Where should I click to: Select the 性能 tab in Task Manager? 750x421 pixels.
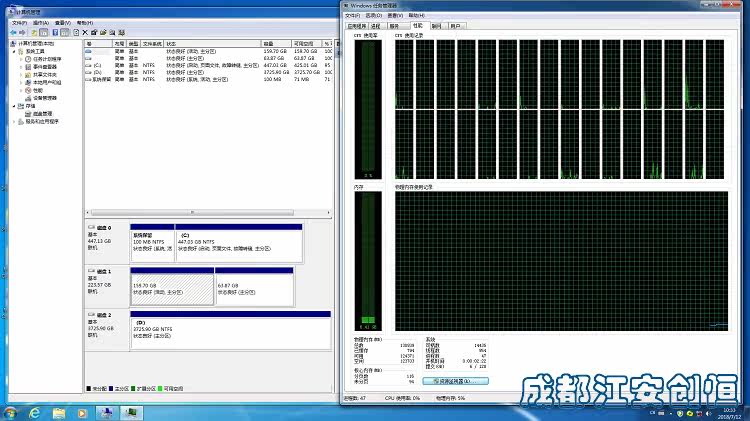[x=418, y=25]
